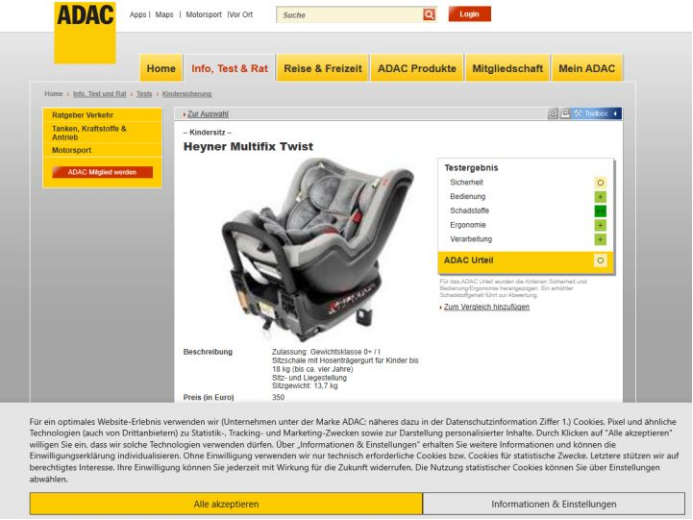Click the dark green Schadstoffe rating box
The height and width of the screenshot is (520, 693).
(x=600, y=211)
